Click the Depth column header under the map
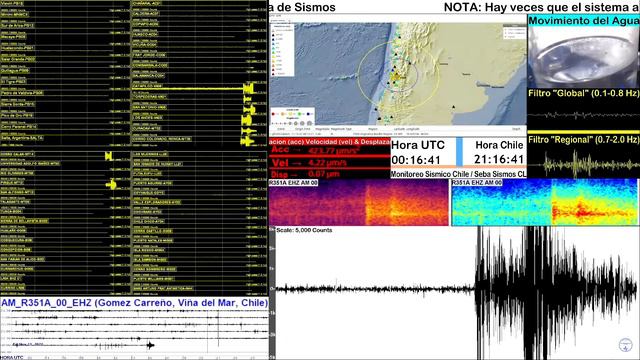Screen dimensions: 640x360 click(516, 129)
